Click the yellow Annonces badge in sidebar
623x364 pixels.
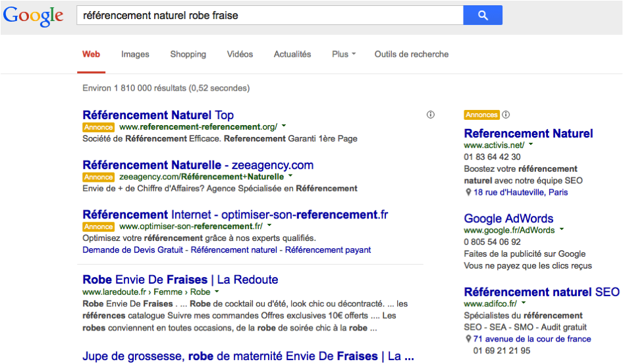click(x=481, y=115)
